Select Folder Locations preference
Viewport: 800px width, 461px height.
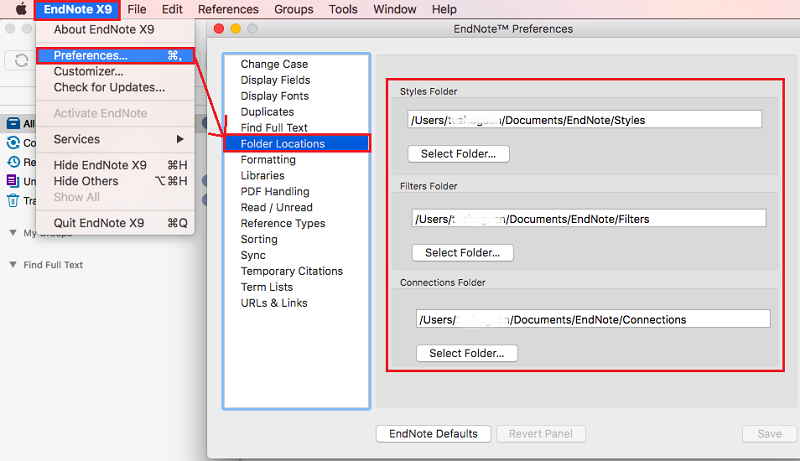(x=296, y=144)
